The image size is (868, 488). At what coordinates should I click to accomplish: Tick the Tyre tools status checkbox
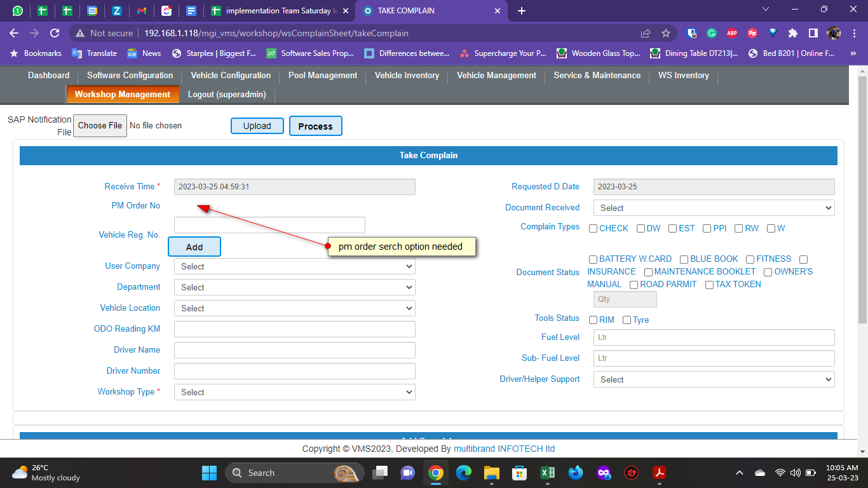click(627, 320)
